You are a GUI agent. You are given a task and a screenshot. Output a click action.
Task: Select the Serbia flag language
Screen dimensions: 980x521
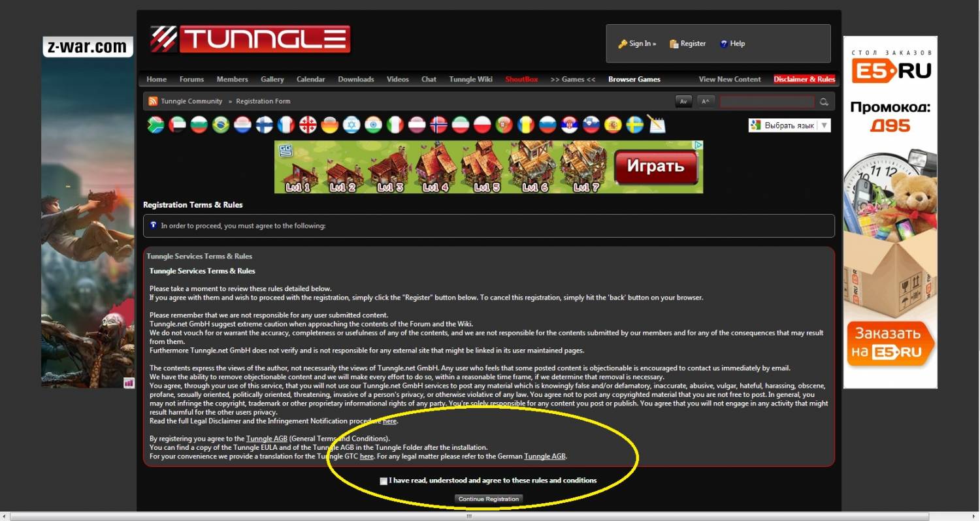569,125
